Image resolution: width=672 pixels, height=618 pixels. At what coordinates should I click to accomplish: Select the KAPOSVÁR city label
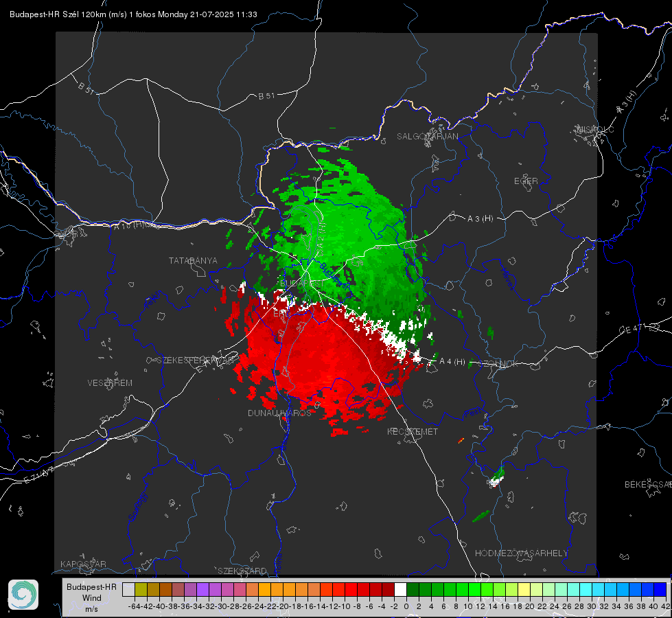pos(83,564)
